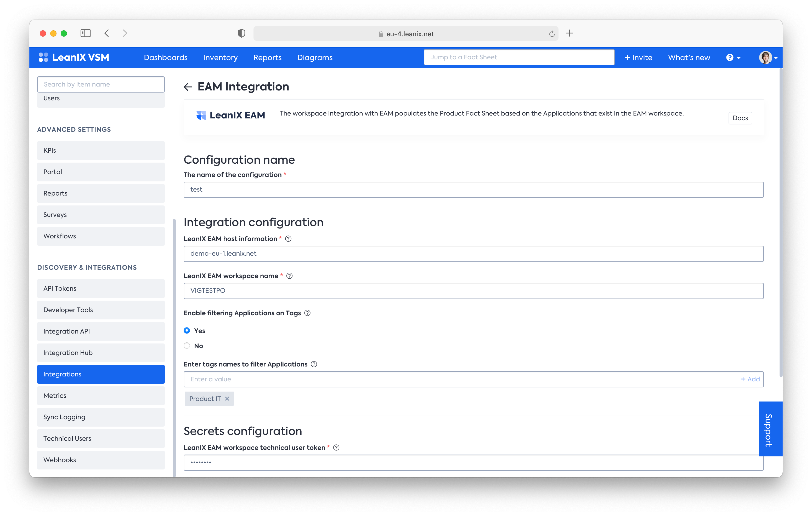This screenshot has height=516, width=812.
Task: Click the lock icon in address bar
Action: [381, 34]
